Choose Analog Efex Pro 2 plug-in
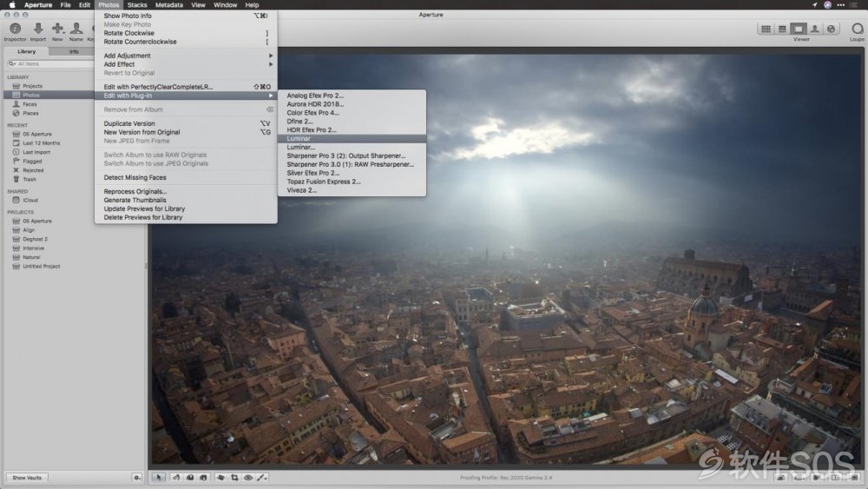Screen dimensions: 868x489 point(352,96)
